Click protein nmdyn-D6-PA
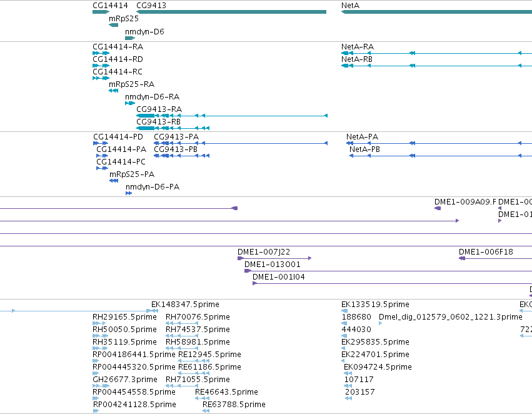Image resolution: width=532 pixels, height=414 pixels. (x=153, y=187)
